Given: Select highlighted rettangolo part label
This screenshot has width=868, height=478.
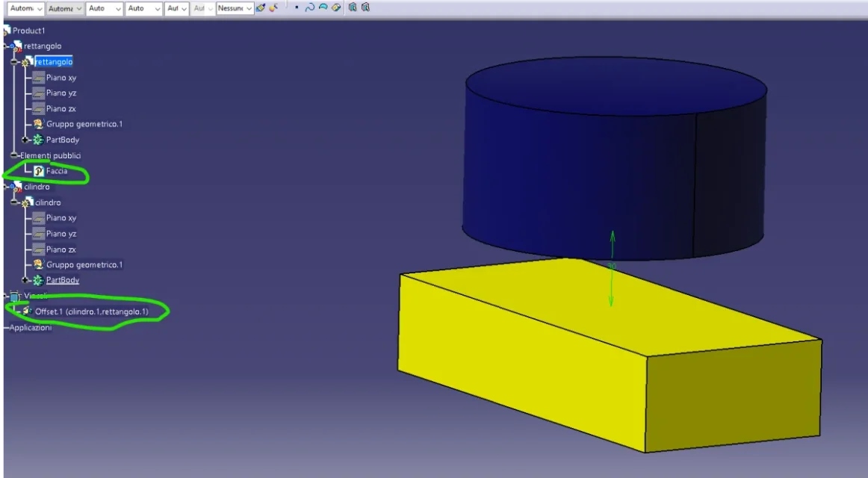Looking at the screenshot, I should click(x=54, y=62).
